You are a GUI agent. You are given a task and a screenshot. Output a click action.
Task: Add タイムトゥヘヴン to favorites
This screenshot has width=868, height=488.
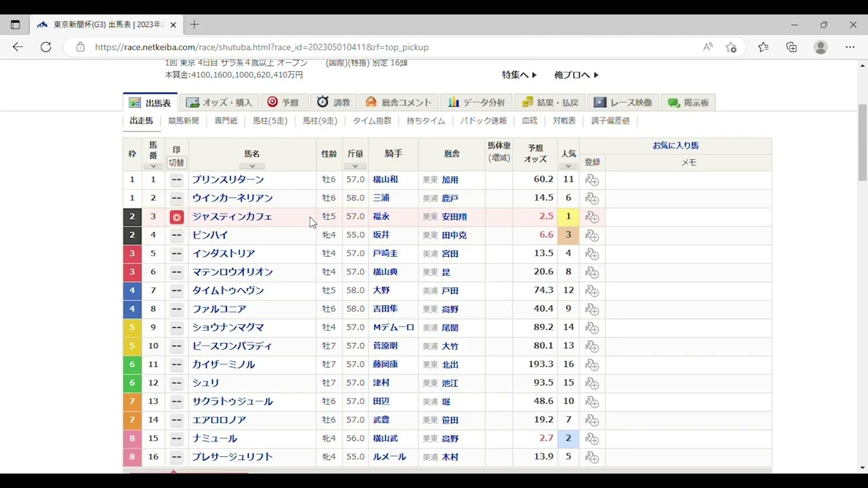tap(592, 291)
